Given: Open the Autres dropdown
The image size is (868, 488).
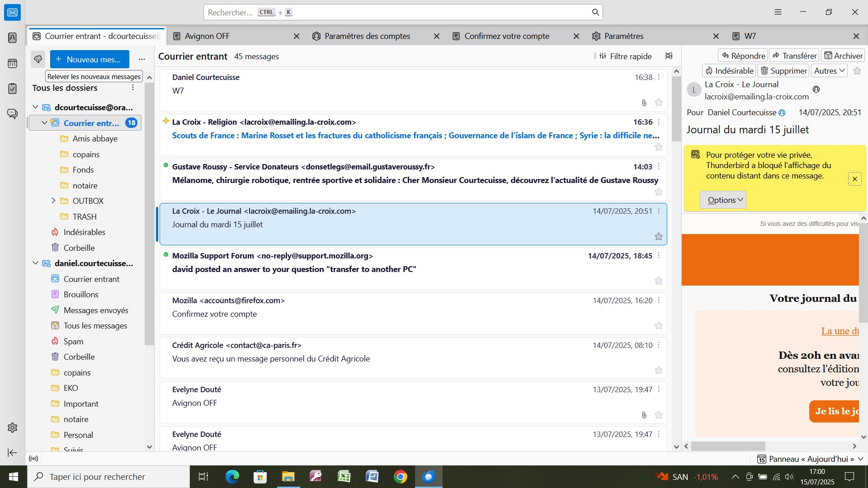Looking at the screenshot, I should (829, 70).
